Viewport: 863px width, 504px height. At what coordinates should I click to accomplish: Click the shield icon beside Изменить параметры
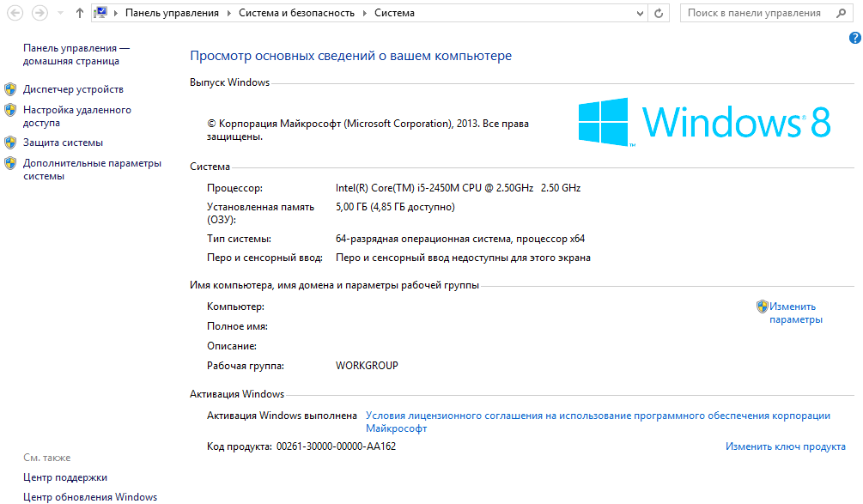(763, 307)
